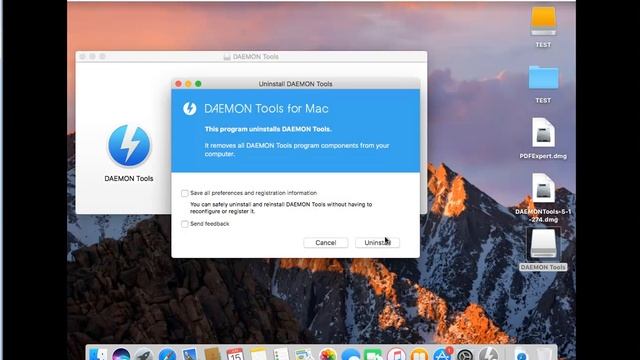
Task: Click the DAEMON Tools for Mac heading
Action: tap(266, 109)
